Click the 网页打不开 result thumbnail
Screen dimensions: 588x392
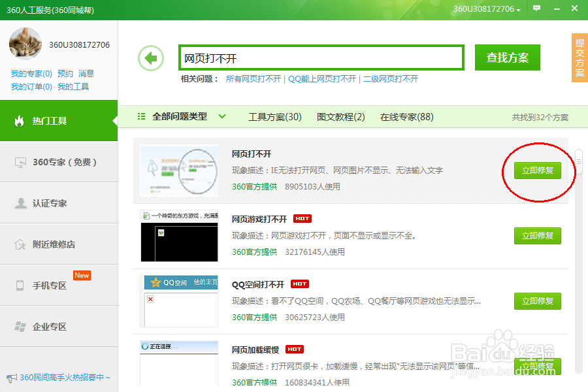179,171
